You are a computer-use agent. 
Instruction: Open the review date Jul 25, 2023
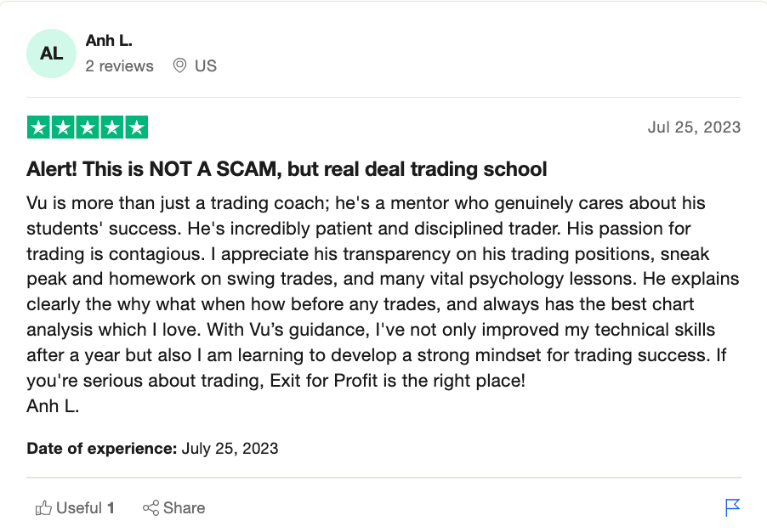pyautogui.click(x=694, y=127)
